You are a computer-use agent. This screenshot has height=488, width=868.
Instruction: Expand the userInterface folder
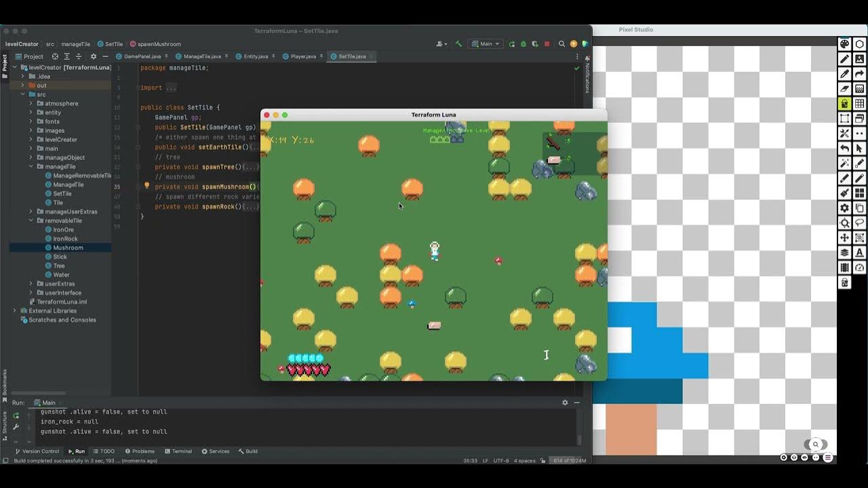point(31,293)
